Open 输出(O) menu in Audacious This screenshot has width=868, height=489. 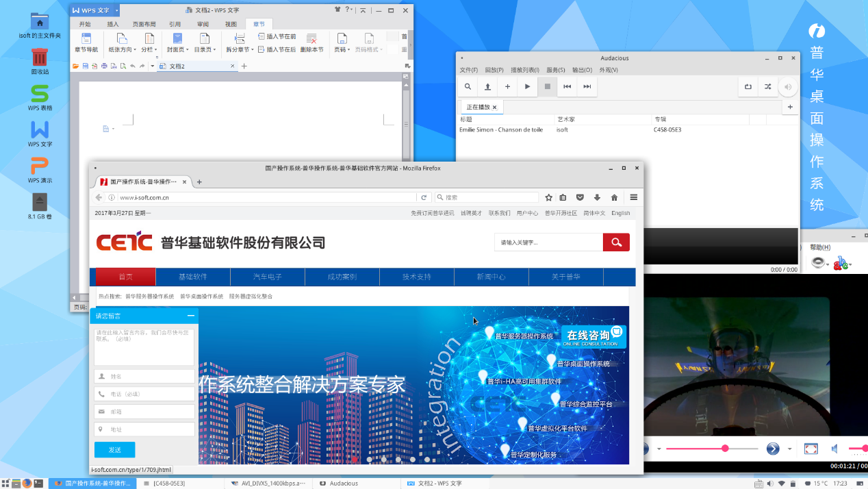[582, 70]
